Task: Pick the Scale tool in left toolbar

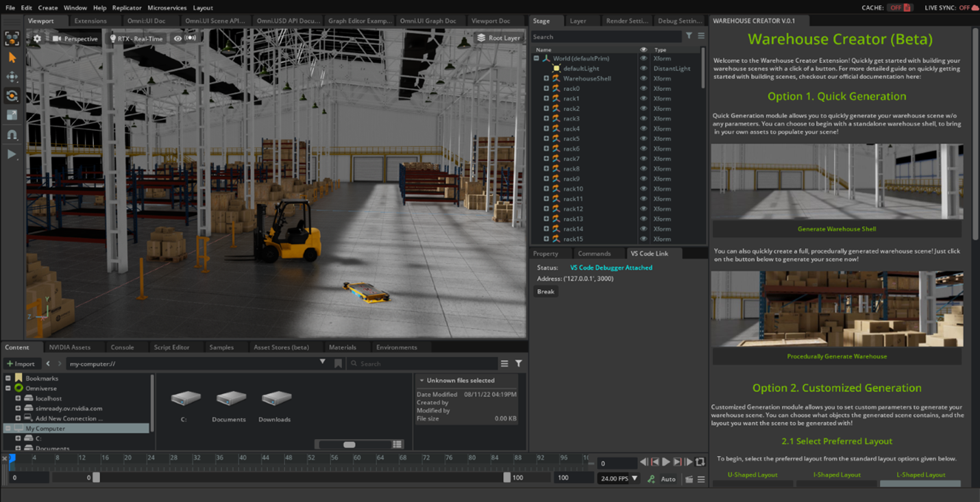Action: [12, 115]
